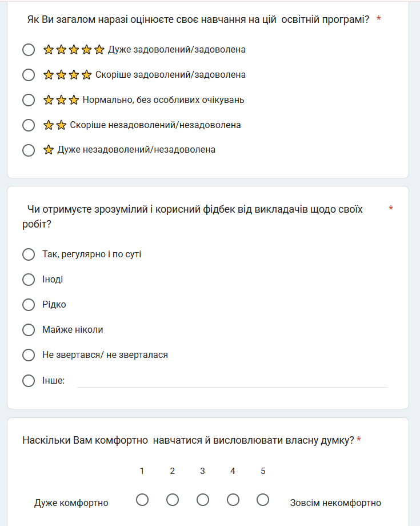This screenshot has height=526, width=420.
Task: Pick three-star 'Нормально, без особливих очікувань' option
Action: [x=29, y=100]
